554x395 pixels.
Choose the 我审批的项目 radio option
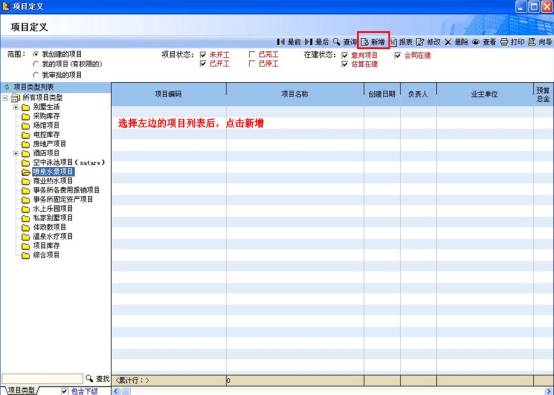click(35, 75)
